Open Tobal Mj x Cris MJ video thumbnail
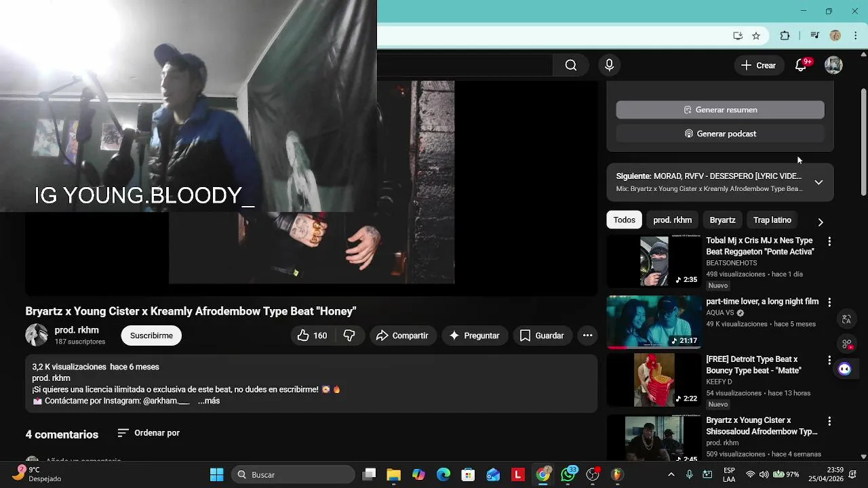 tap(654, 261)
